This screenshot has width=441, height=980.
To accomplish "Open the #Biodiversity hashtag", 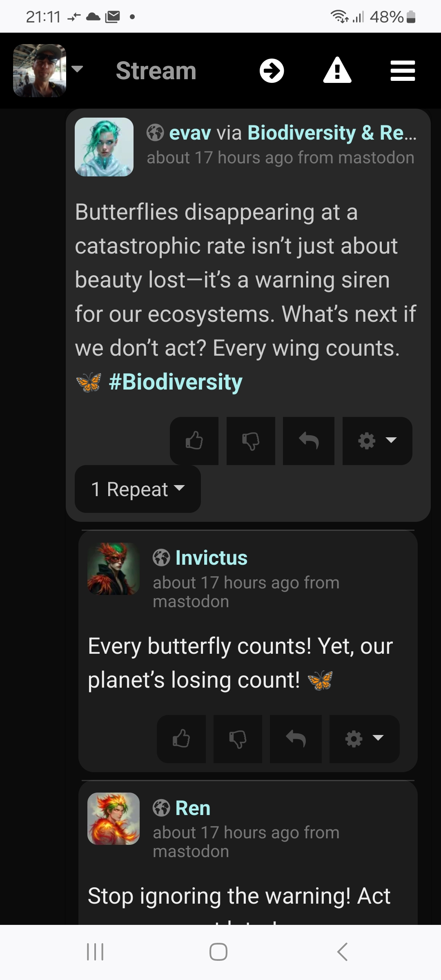I will click(176, 382).
